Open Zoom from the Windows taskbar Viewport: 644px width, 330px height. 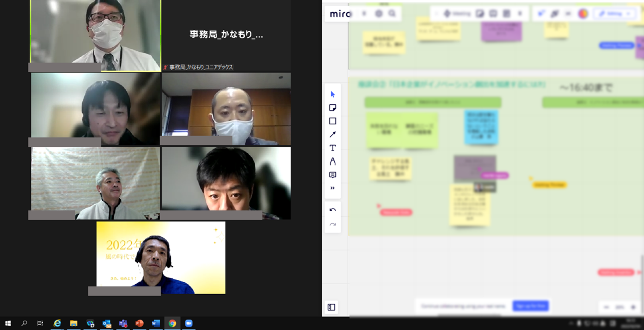point(188,324)
